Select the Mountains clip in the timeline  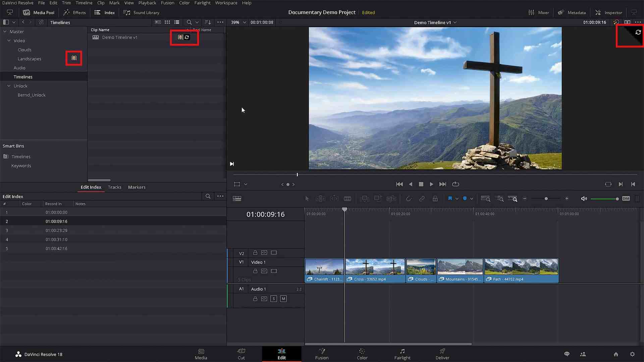pyautogui.click(x=460, y=270)
